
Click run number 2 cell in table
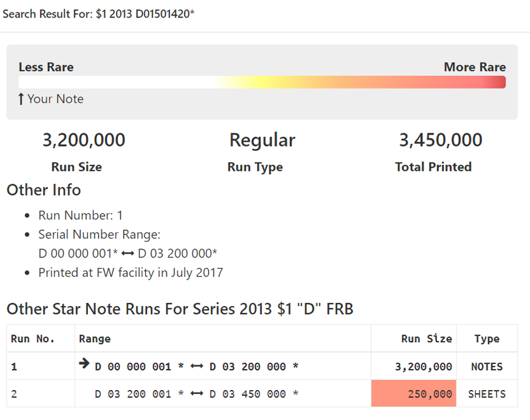(x=41, y=394)
